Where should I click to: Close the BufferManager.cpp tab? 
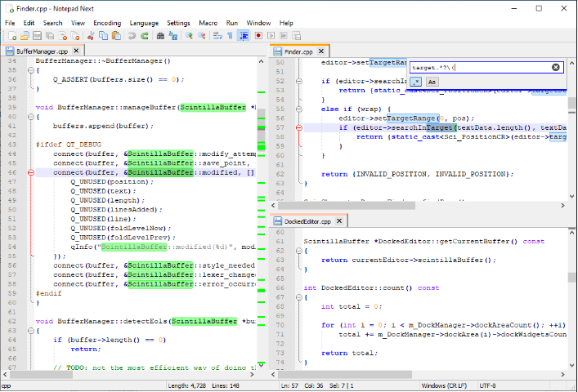point(76,51)
